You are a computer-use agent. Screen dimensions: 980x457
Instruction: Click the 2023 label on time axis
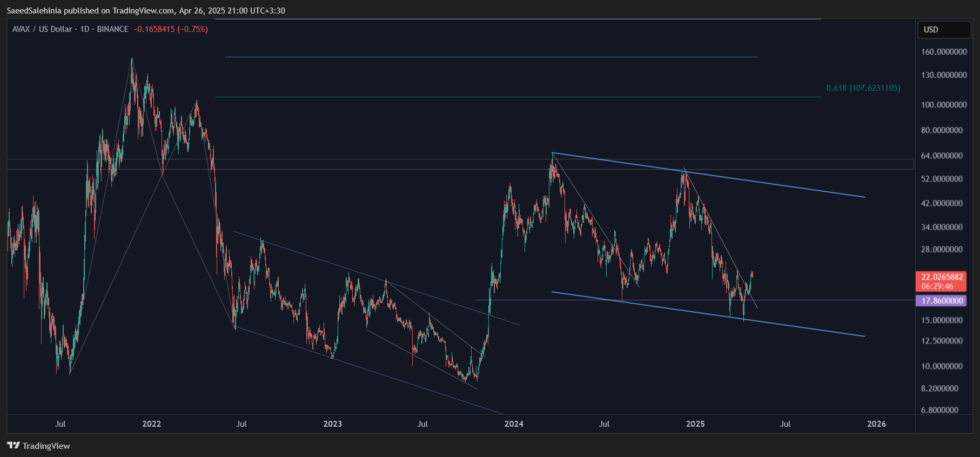pos(332,424)
